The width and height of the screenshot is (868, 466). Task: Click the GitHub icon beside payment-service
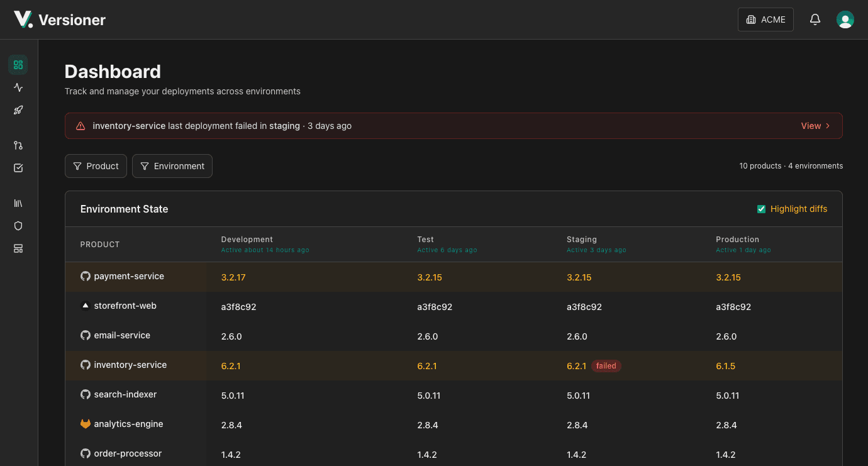point(86,276)
